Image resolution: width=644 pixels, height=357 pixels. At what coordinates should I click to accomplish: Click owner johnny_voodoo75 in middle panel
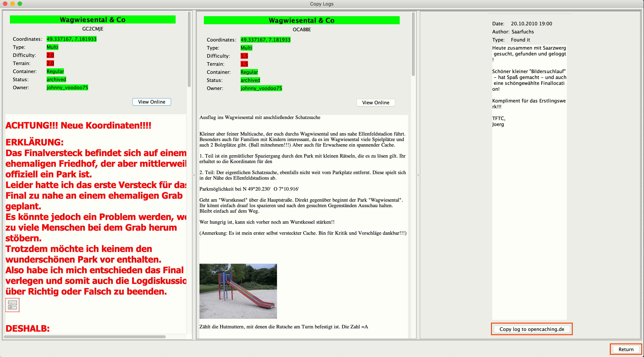coord(261,88)
